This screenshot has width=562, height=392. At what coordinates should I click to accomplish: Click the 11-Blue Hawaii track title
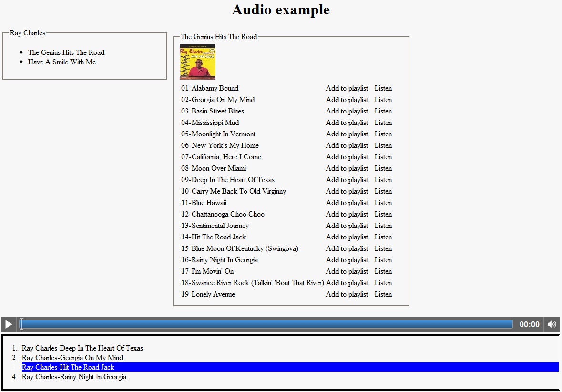204,203
